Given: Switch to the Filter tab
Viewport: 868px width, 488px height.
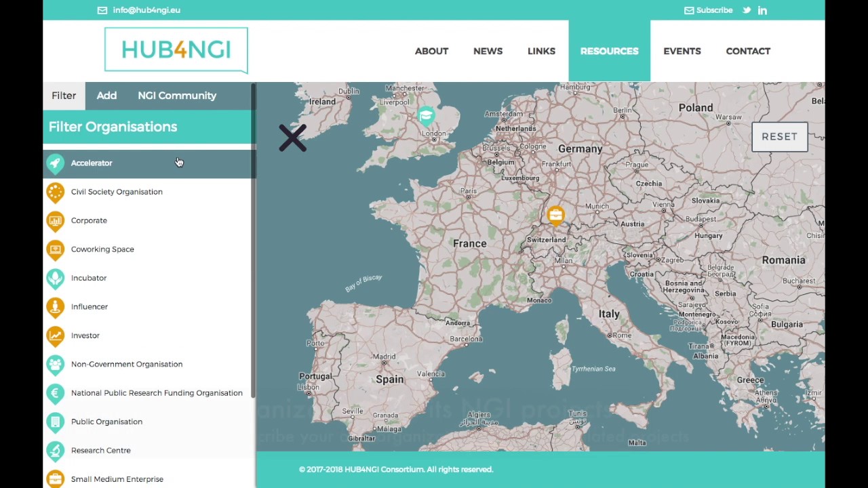Looking at the screenshot, I should point(64,96).
